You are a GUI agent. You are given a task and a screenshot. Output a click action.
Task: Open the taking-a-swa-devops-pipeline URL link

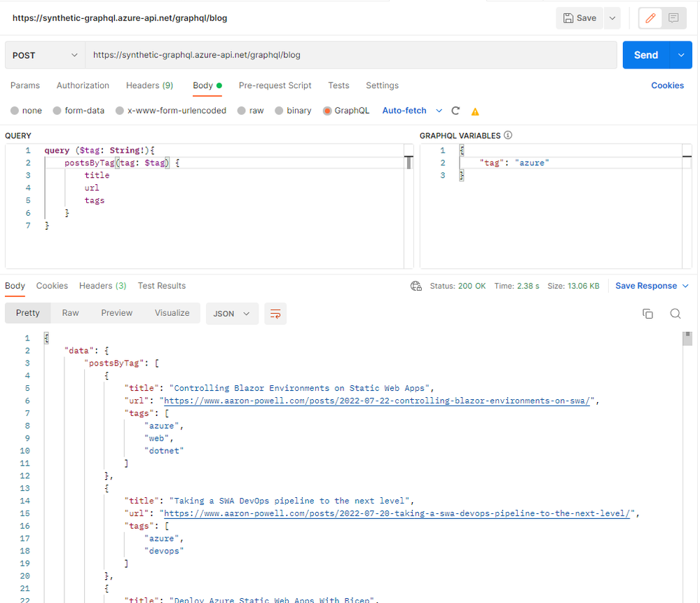click(397, 514)
